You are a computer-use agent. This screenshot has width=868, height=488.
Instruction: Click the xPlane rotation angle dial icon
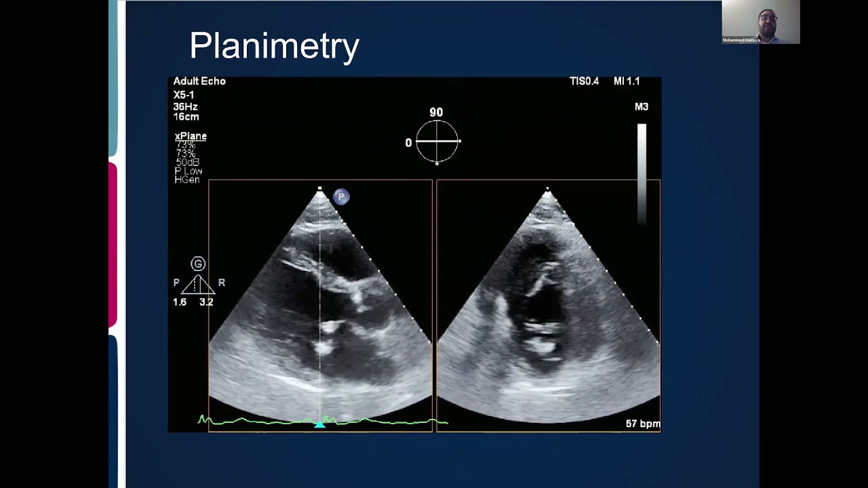[x=437, y=142]
